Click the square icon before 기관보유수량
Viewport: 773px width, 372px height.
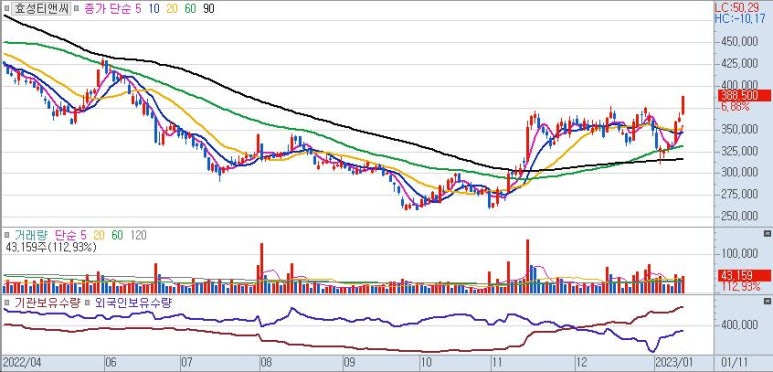6,303
